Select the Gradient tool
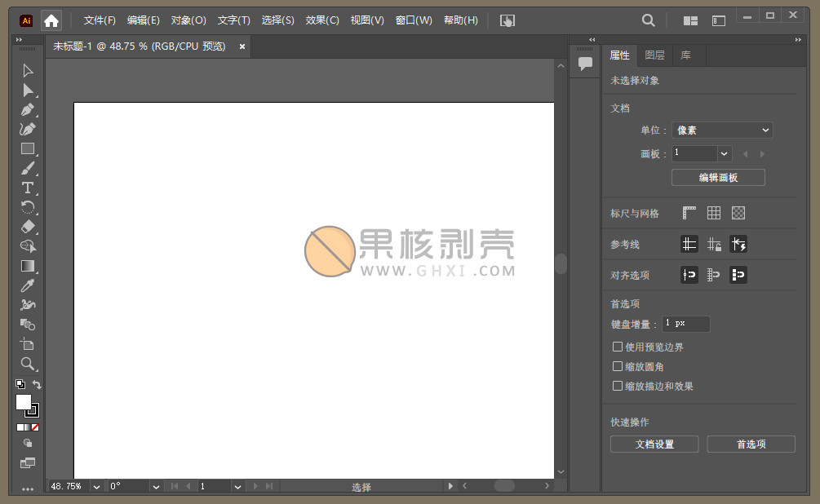The width and height of the screenshot is (820, 504). coord(28,266)
